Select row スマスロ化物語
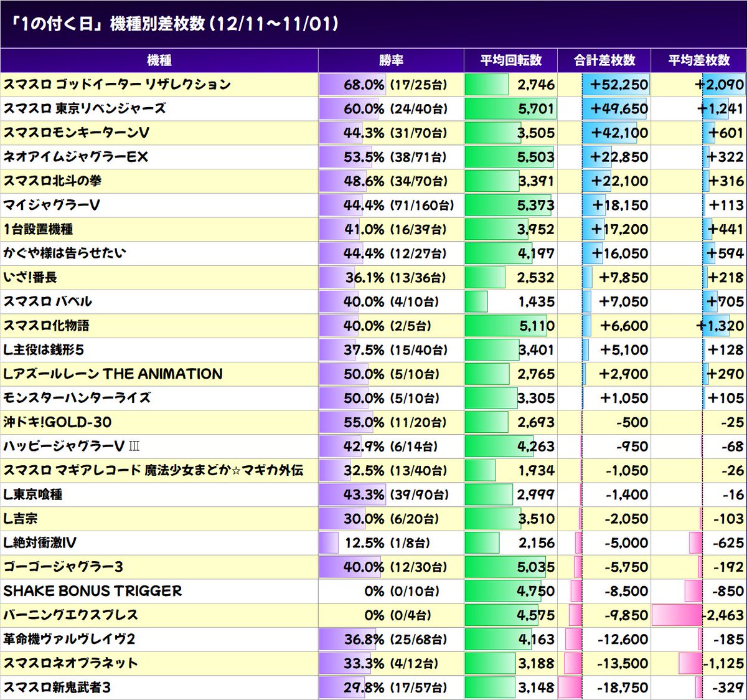The height and width of the screenshot is (700, 747). point(374,326)
